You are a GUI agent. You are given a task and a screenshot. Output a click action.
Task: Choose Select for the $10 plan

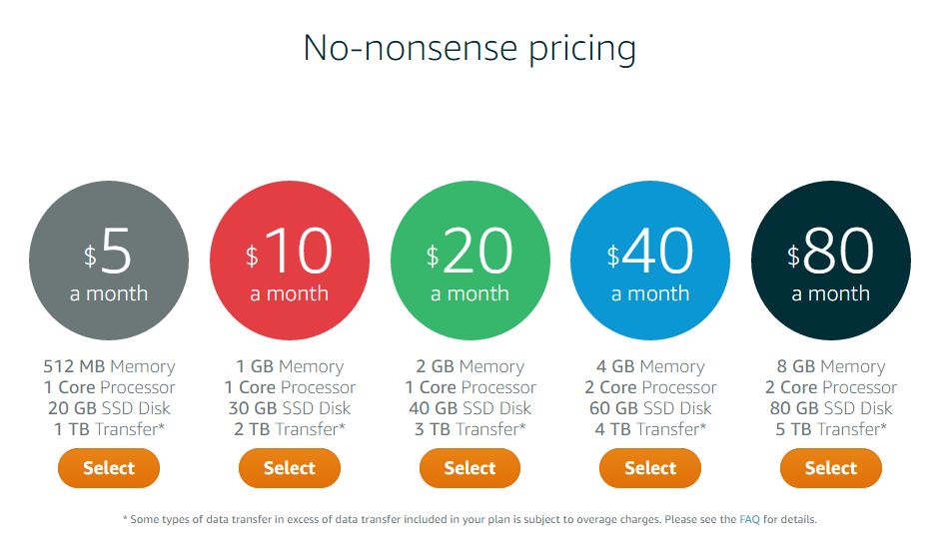(290, 468)
